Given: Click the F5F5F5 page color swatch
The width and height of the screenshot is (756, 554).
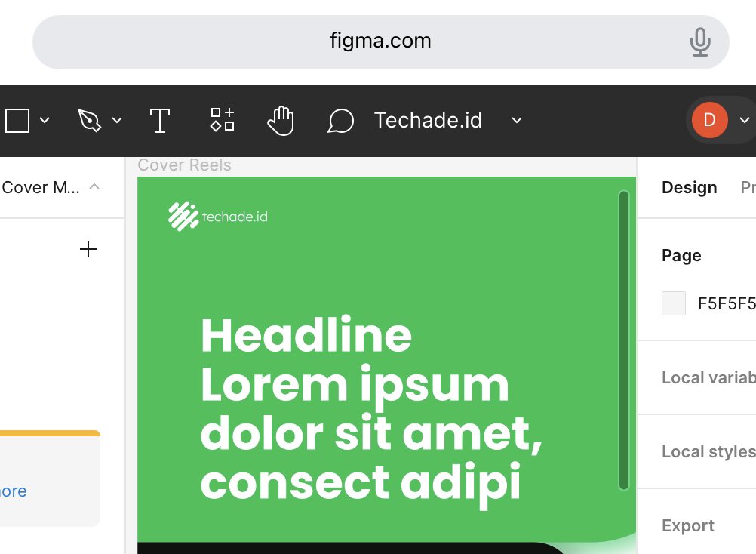Looking at the screenshot, I should (x=672, y=303).
